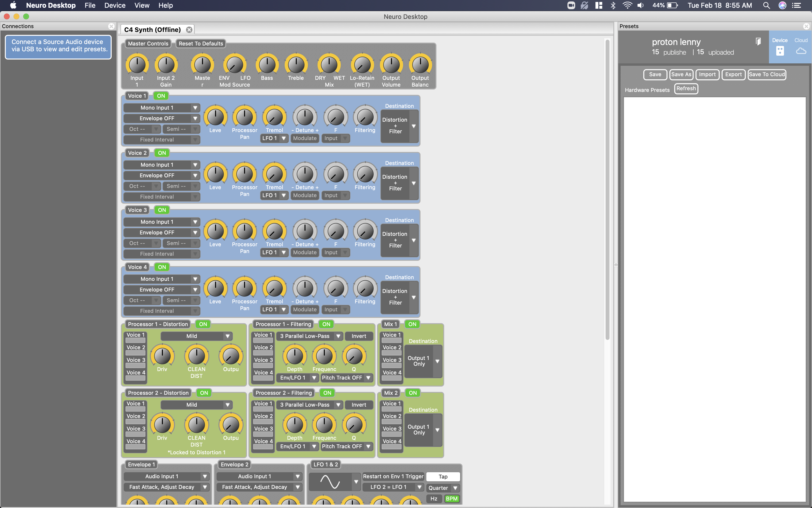This screenshot has height=508, width=812.
Task: Close the Presets panel
Action: pyautogui.click(x=807, y=26)
